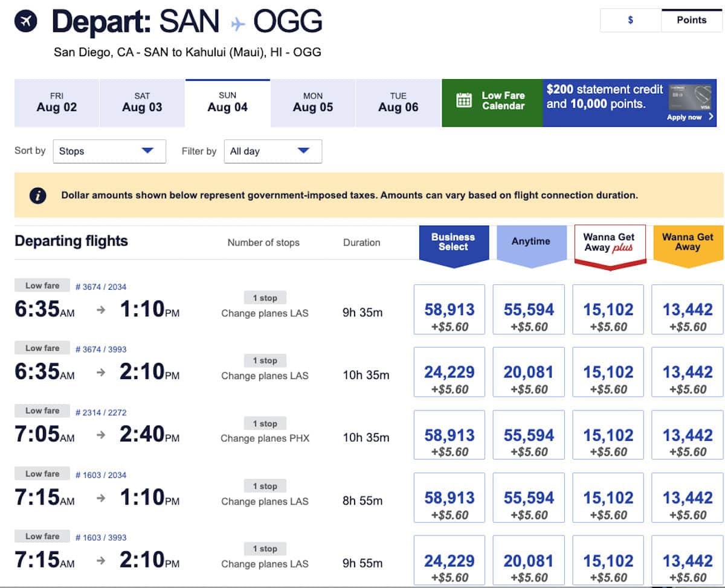Open flight numbers # 2314 / 2272 link

coord(101,413)
